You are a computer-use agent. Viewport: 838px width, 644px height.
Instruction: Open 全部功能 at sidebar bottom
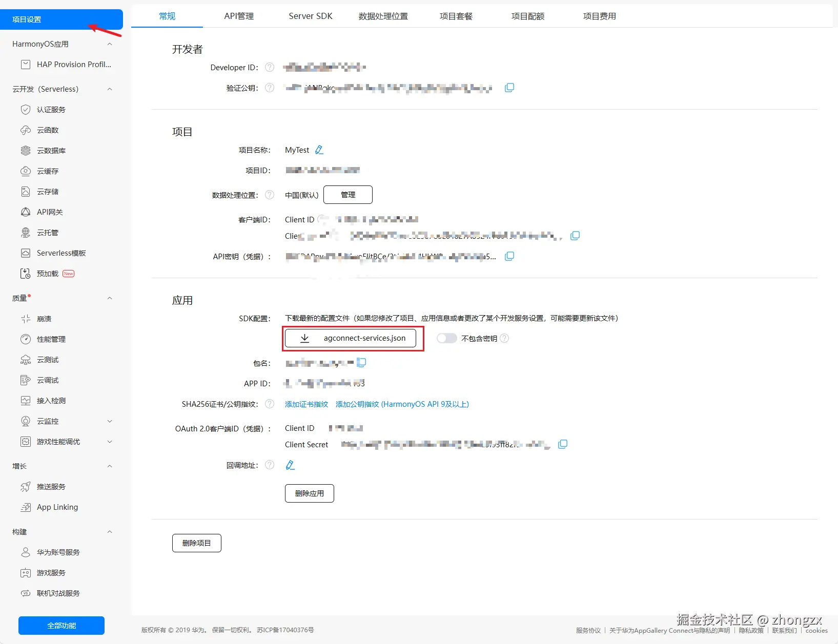click(62, 626)
